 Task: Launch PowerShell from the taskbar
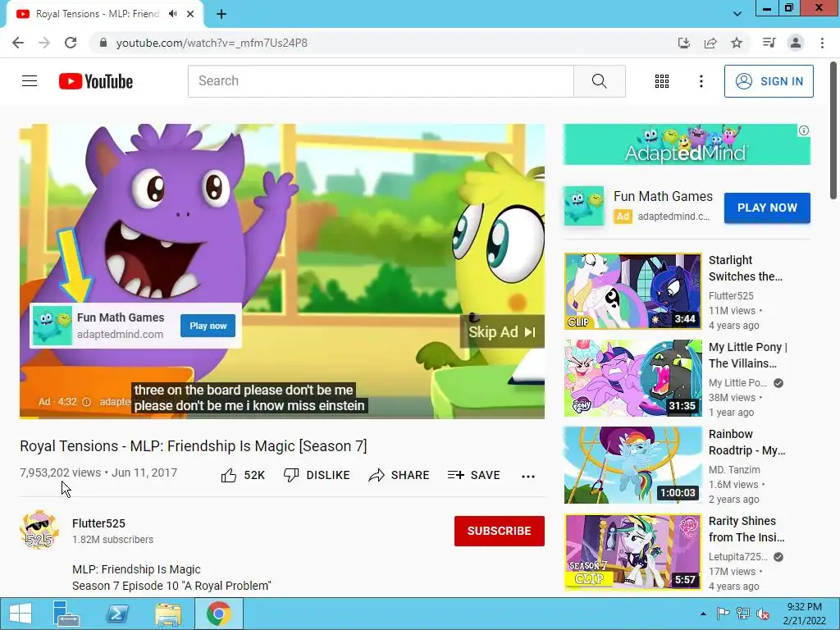pyautogui.click(x=116, y=614)
